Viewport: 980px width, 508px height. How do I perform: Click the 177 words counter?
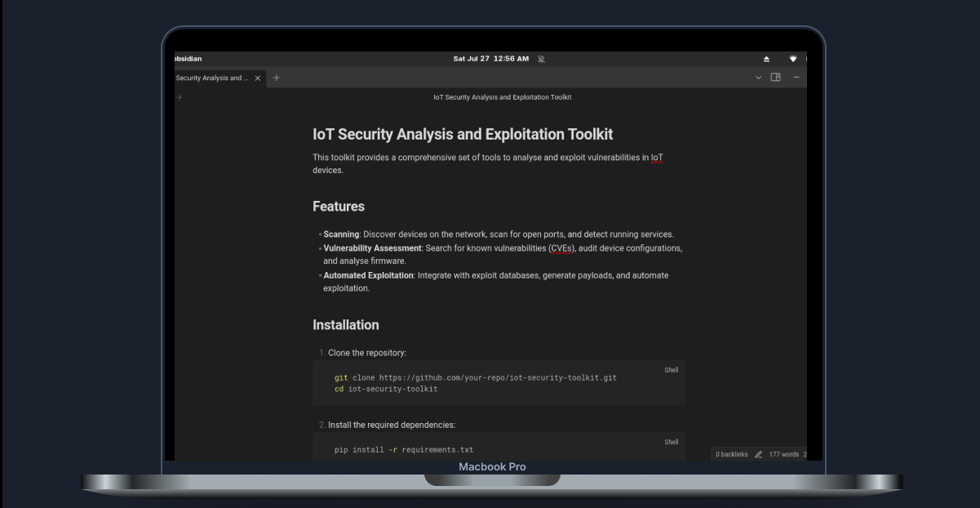783,454
